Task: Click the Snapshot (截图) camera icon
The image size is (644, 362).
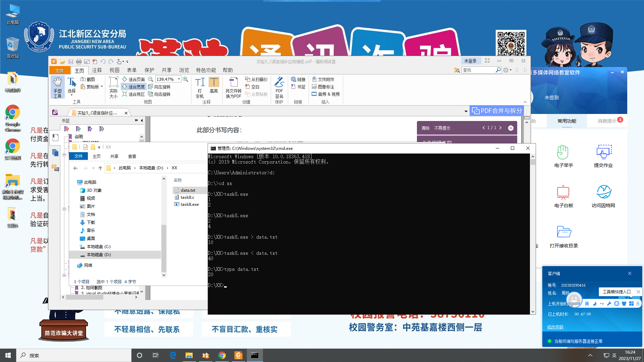Action: click(83, 79)
